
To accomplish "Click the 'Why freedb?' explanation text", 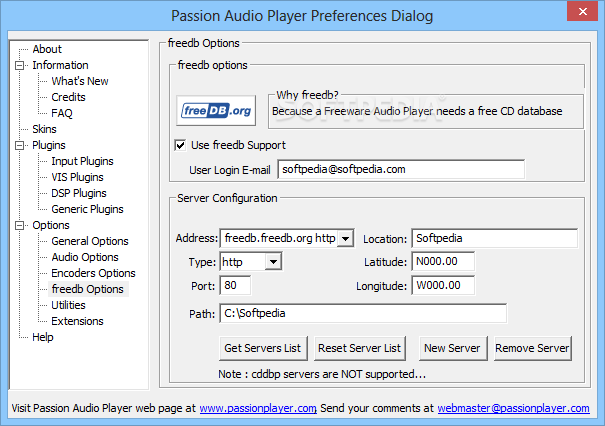I will [x=417, y=112].
